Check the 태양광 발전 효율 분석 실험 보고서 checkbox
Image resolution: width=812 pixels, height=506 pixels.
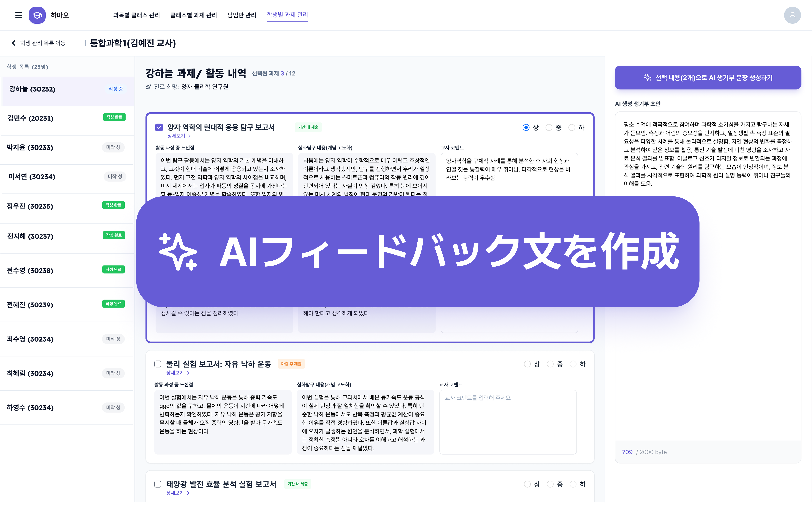(x=158, y=484)
